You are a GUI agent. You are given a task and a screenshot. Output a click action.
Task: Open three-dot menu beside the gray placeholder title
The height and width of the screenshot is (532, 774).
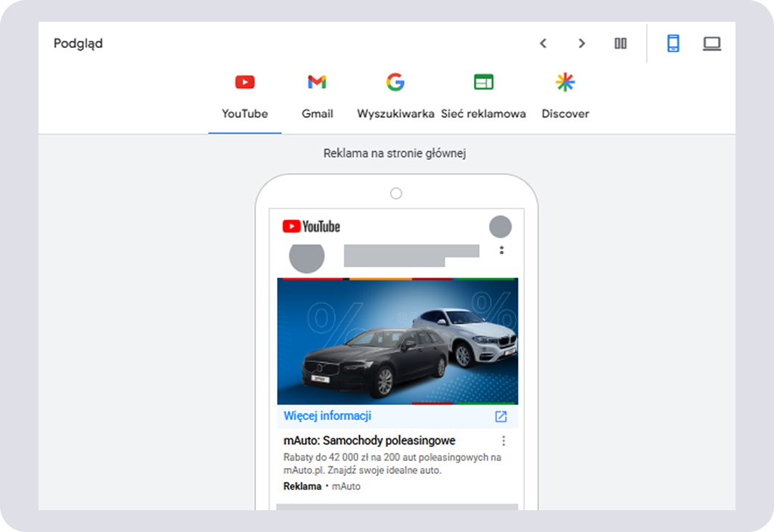coord(501,251)
